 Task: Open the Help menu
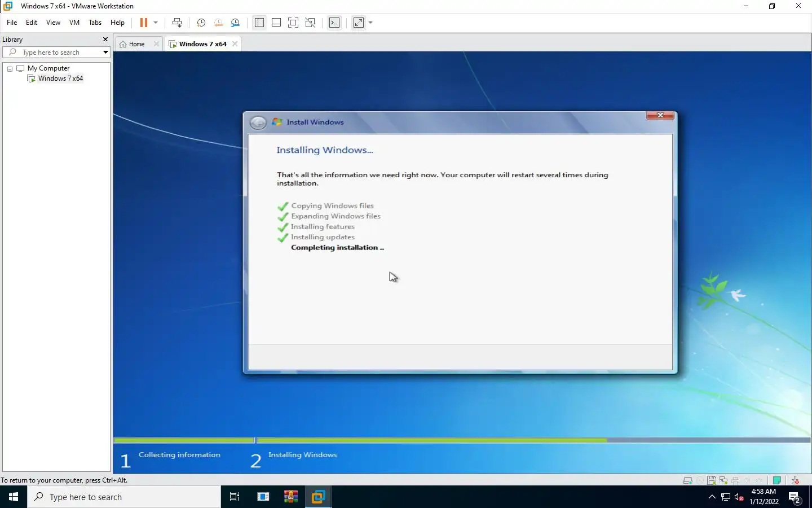(x=117, y=23)
